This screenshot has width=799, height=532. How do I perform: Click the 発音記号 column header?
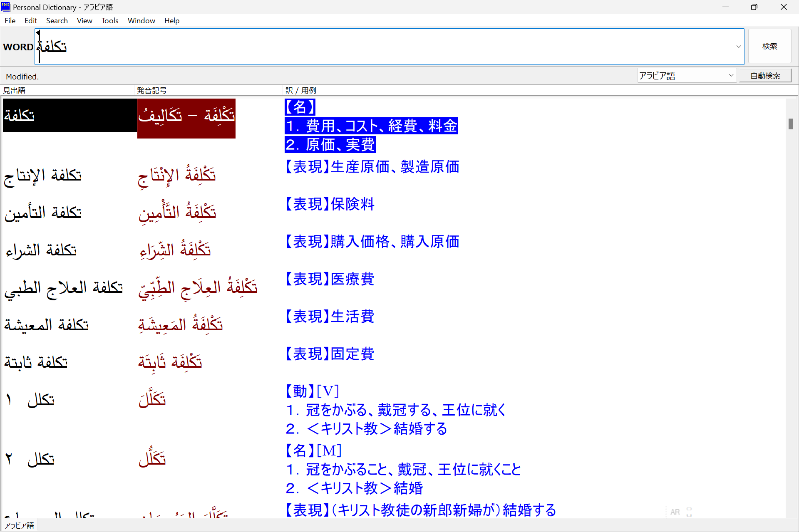(x=152, y=90)
